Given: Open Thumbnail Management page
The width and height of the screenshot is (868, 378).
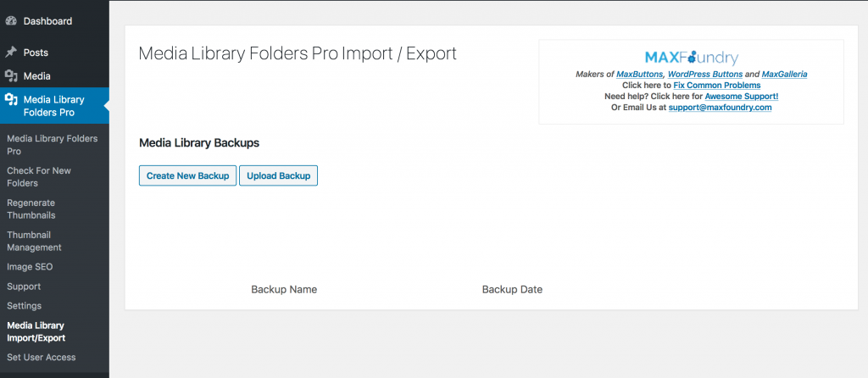Looking at the screenshot, I should point(34,242).
